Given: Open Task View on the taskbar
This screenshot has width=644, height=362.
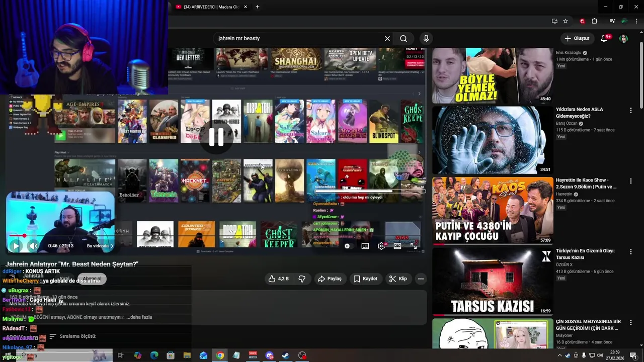Looking at the screenshot, I should coord(121,355).
